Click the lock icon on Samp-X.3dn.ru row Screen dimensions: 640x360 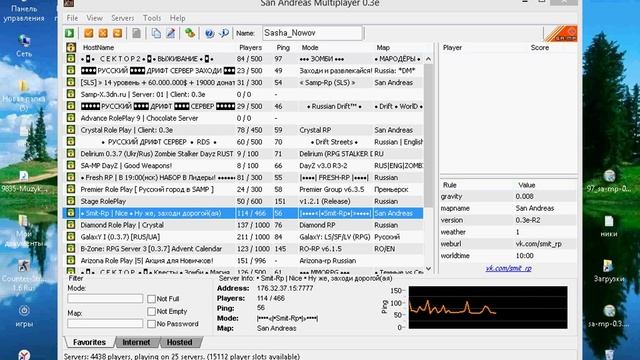(x=71, y=94)
